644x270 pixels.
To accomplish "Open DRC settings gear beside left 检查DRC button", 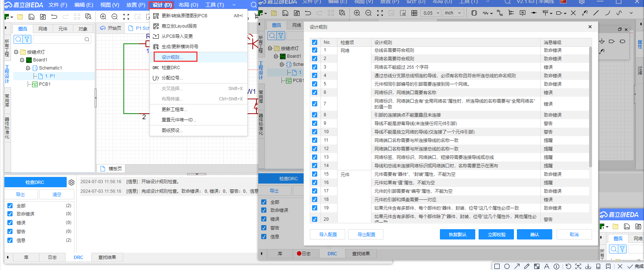I will pyautogui.click(x=71, y=182).
